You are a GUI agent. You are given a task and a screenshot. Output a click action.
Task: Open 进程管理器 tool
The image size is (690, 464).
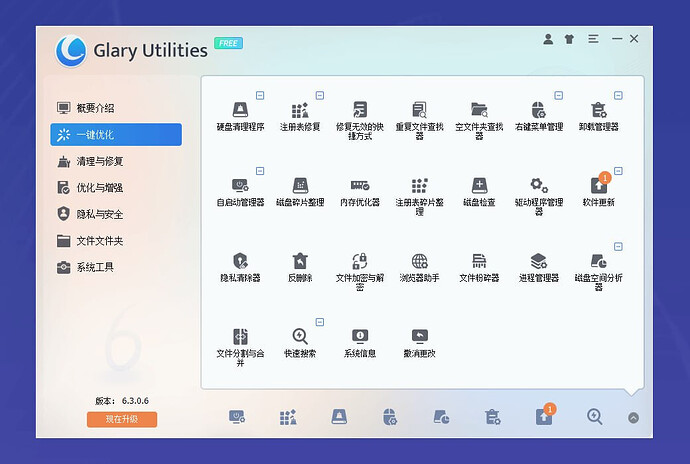point(539,267)
